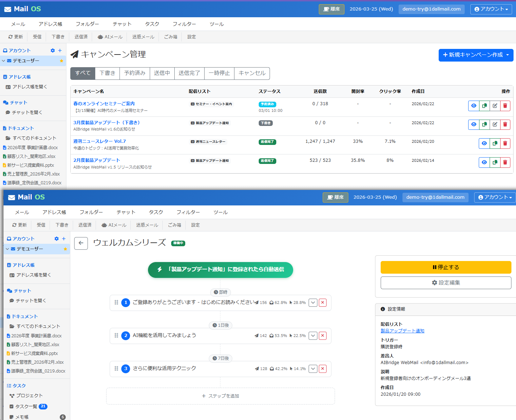The image size is (516, 420).
Task: Click the demo-try@1dallmail.com address field
Action: coord(431,9)
